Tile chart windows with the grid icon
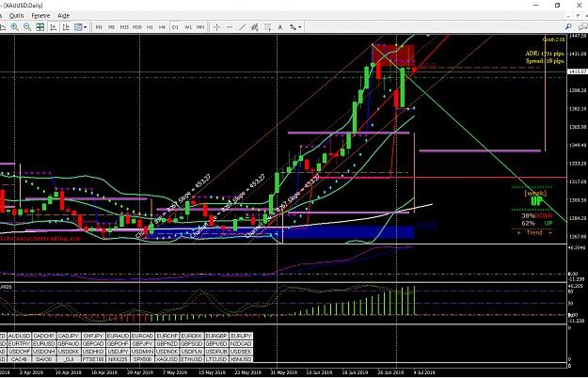This screenshot has height=378, width=588. pyautogui.click(x=40, y=27)
